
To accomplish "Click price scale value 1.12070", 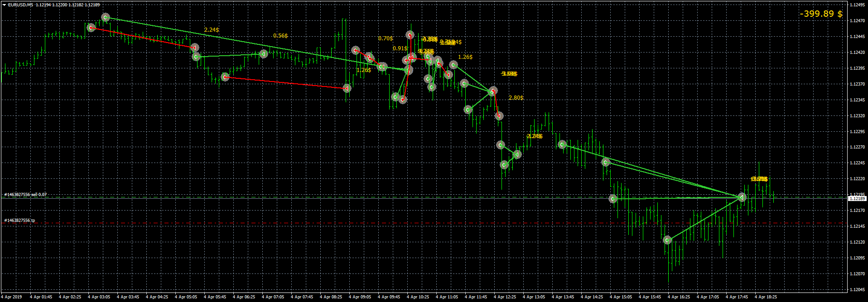I will 857,274.
